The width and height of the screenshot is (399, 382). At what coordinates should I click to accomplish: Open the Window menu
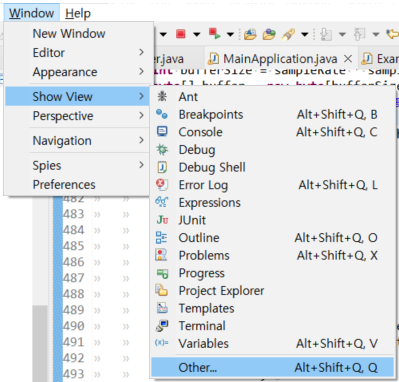tap(31, 13)
